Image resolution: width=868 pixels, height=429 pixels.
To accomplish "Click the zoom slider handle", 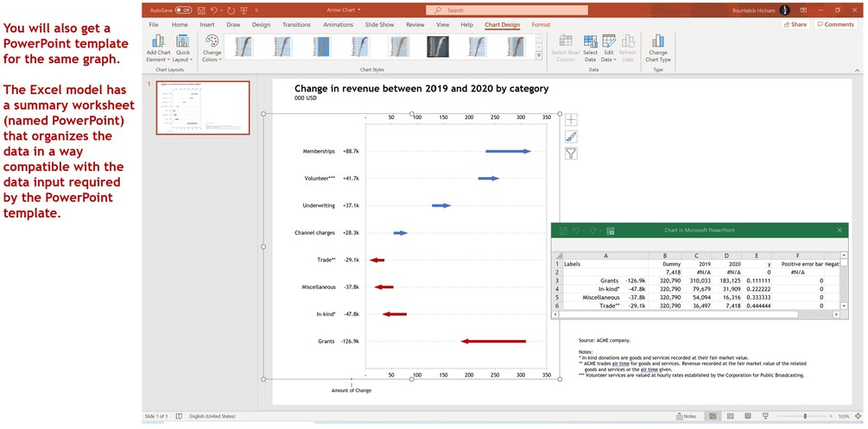I will coord(805,416).
